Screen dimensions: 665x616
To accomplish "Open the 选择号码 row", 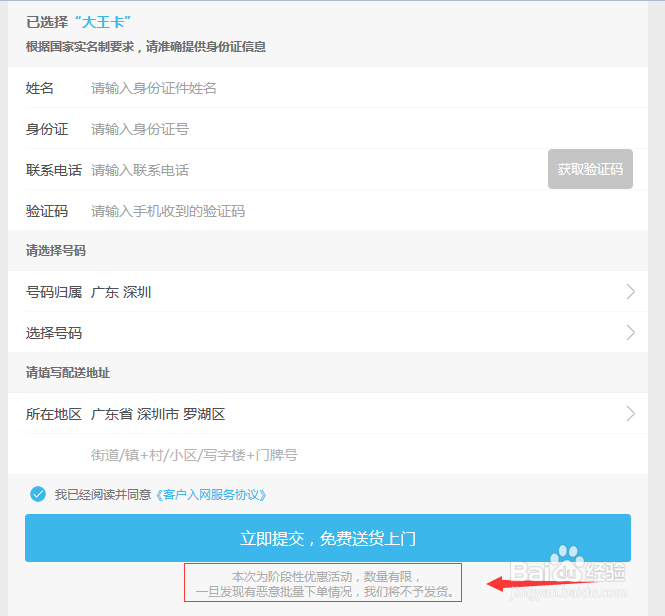I will [328, 333].
